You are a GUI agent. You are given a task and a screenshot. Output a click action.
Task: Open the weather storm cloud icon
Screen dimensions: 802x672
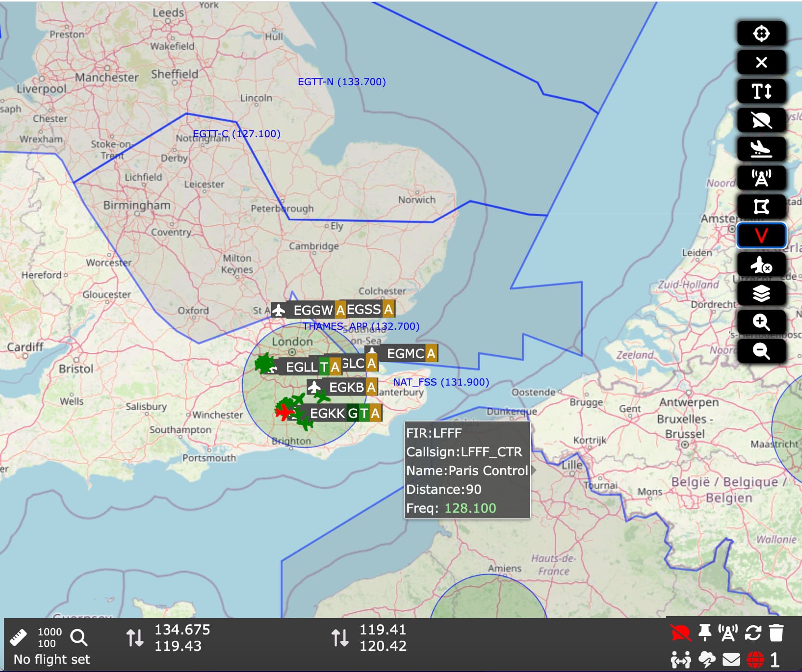pos(707,659)
